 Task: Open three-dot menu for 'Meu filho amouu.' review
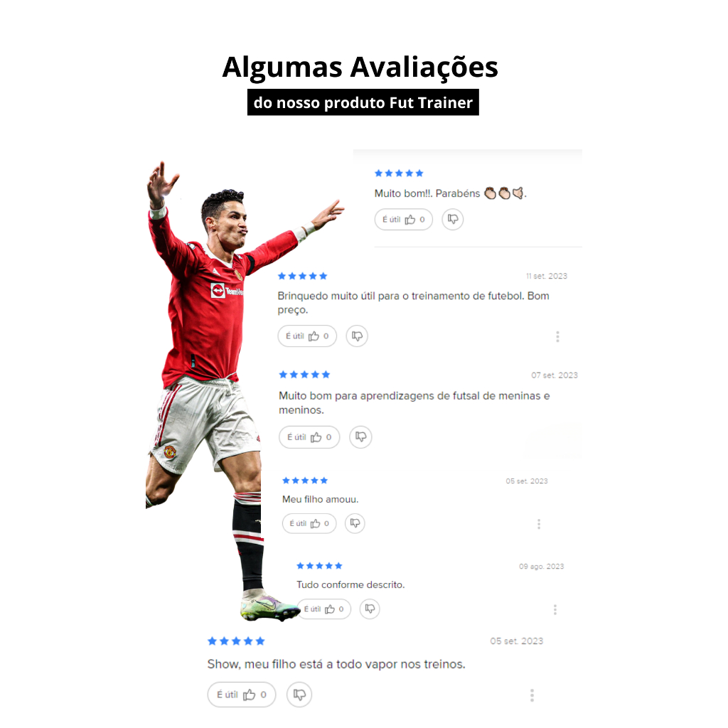(x=539, y=524)
